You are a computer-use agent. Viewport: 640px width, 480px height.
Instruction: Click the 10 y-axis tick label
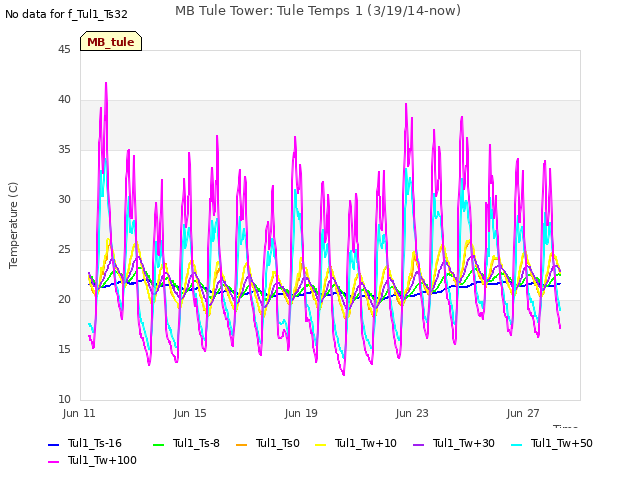[x=64, y=400]
